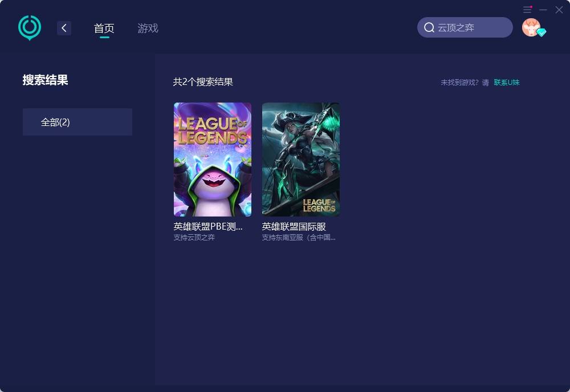Click the diamond VIP badge on avatar

click(541, 32)
